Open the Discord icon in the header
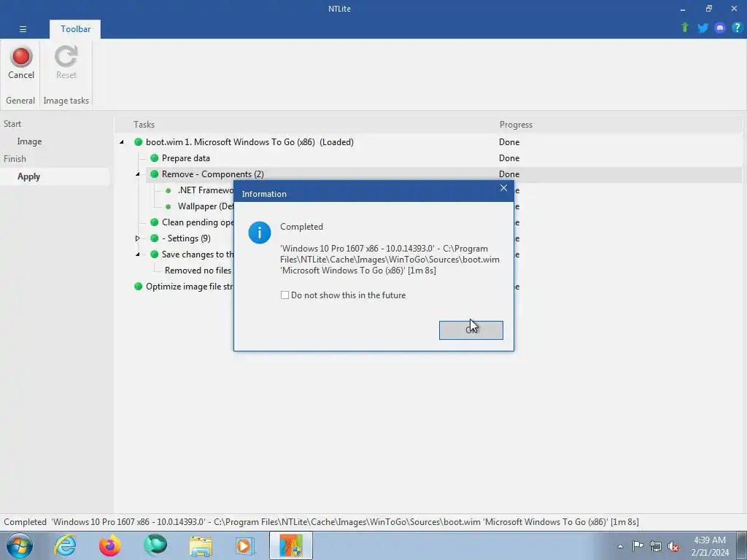This screenshot has height=560, width=747. [720, 28]
